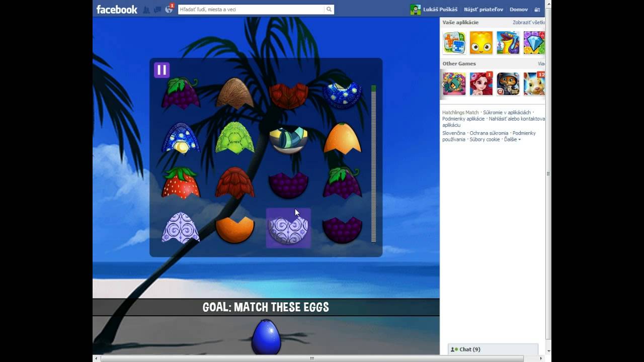Select the cracked orange egg bottom half

point(234,230)
